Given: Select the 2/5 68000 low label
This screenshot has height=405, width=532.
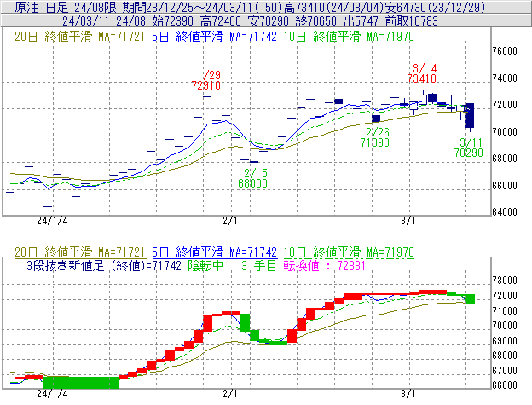Looking at the screenshot, I should pyautogui.click(x=252, y=178).
